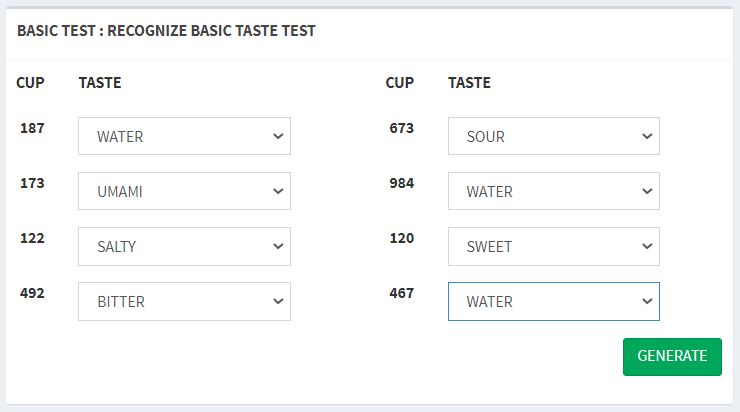The image size is (740, 412).
Task: Click the chevron arrow on cup 467's dropdown
Action: click(647, 301)
